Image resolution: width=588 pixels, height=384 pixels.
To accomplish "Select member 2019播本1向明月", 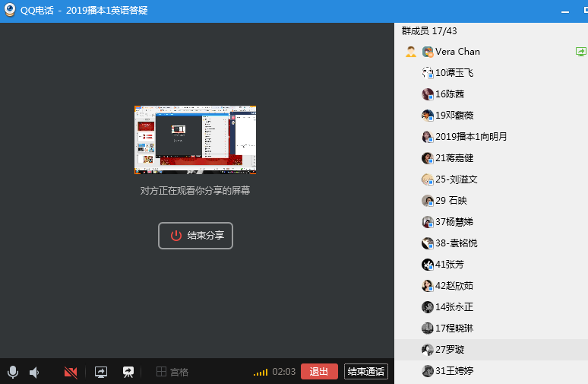I will pyautogui.click(x=492, y=137).
